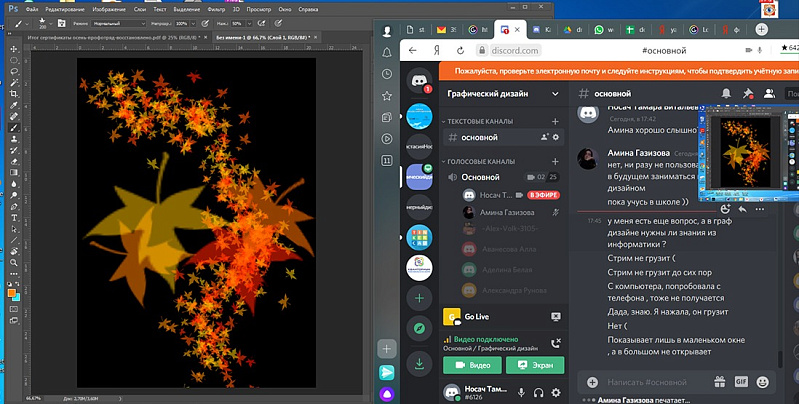Open the flow 50% slider dropdown
799x404 pixels.
[x=249, y=23]
